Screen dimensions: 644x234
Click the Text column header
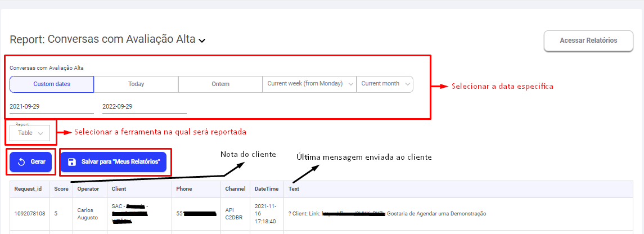coord(294,189)
